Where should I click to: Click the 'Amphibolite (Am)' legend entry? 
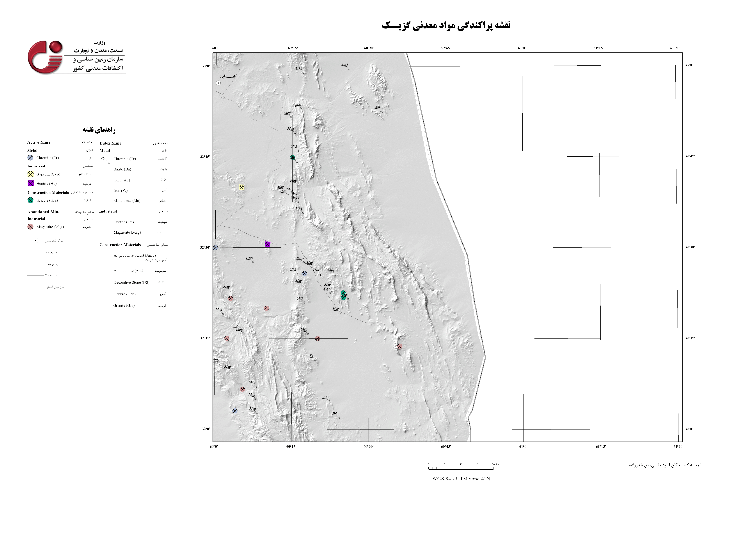click(x=128, y=270)
